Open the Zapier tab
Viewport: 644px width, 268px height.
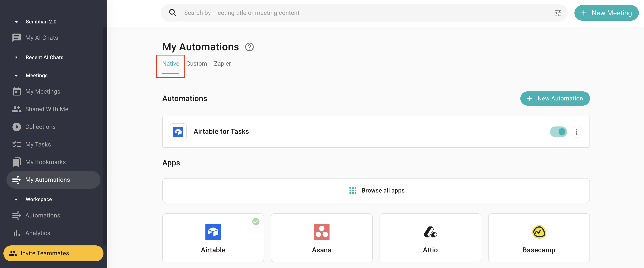pos(222,63)
